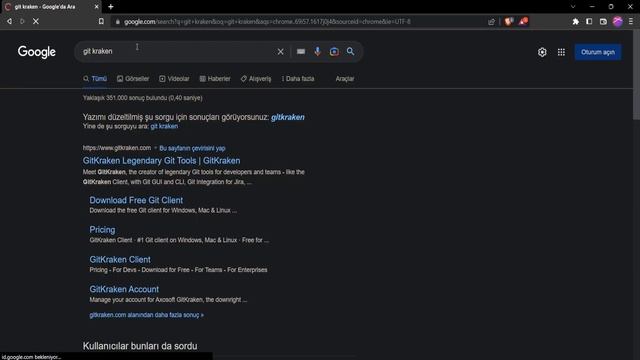Click the Oturum açın sign-in button
The height and width of the screenshot is (360, 640).
pos(598,52)
